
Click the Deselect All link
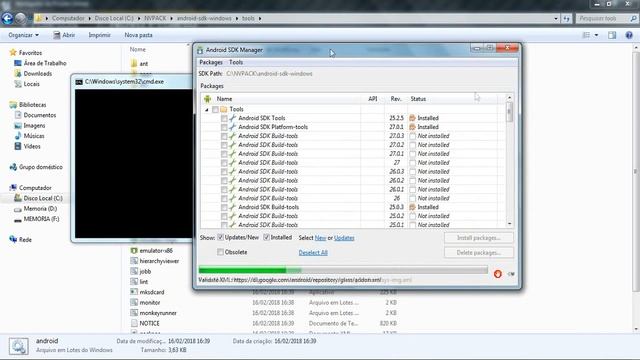(x=313, y=253)
